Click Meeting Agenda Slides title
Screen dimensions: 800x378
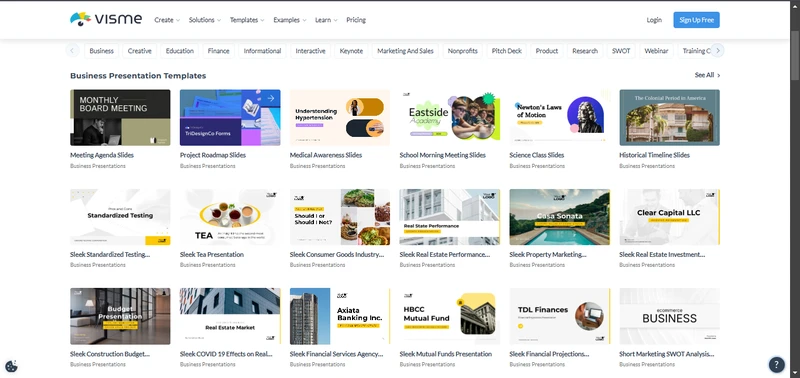102,155
